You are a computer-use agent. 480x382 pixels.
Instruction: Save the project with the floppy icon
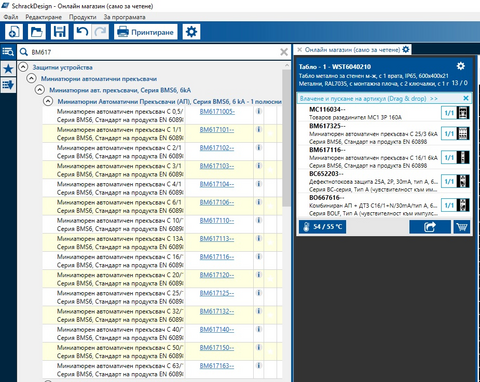(x=59, y=32)
